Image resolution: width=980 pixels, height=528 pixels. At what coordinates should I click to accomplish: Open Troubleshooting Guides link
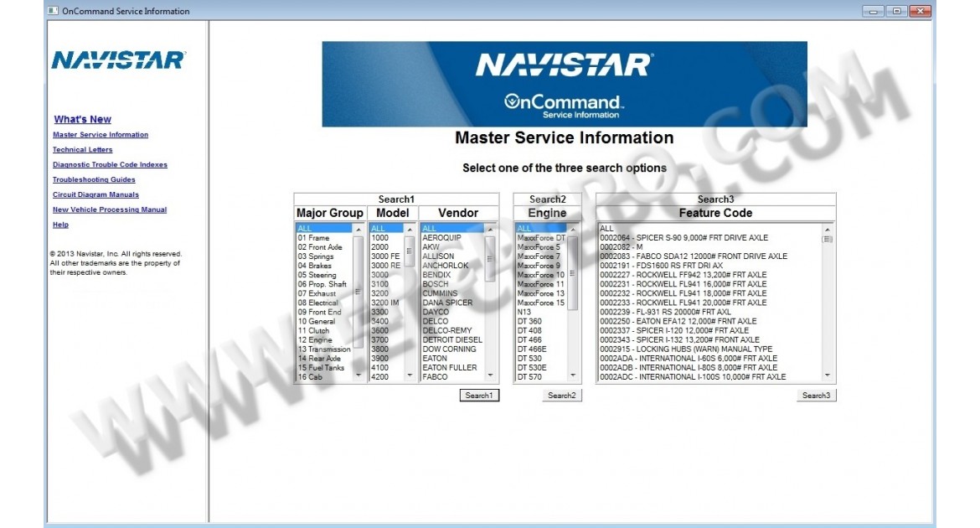[x=94, y=179]
